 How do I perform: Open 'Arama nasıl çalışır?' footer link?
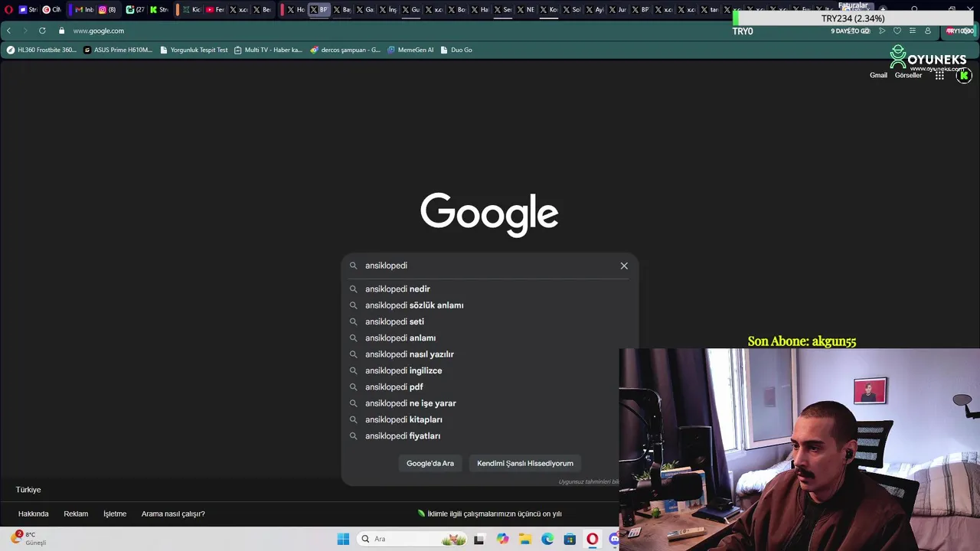pos(173,514)
